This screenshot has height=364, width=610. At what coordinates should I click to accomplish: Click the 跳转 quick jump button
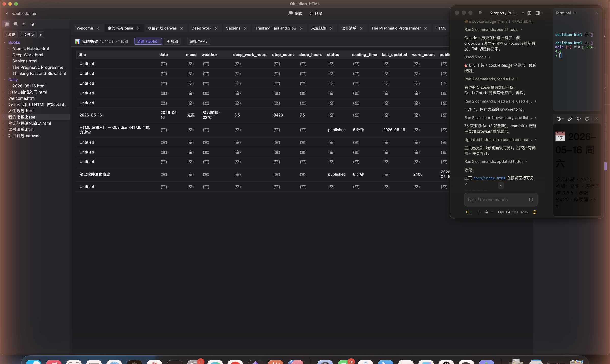click(295, 14)
